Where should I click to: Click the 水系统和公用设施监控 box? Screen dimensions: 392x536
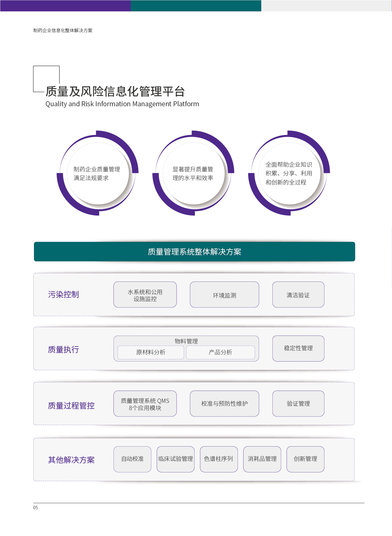(x=145, y=295)
